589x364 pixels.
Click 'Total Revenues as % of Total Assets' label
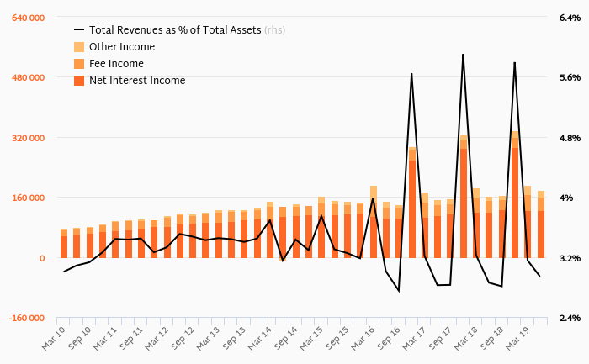click(175, 30)
